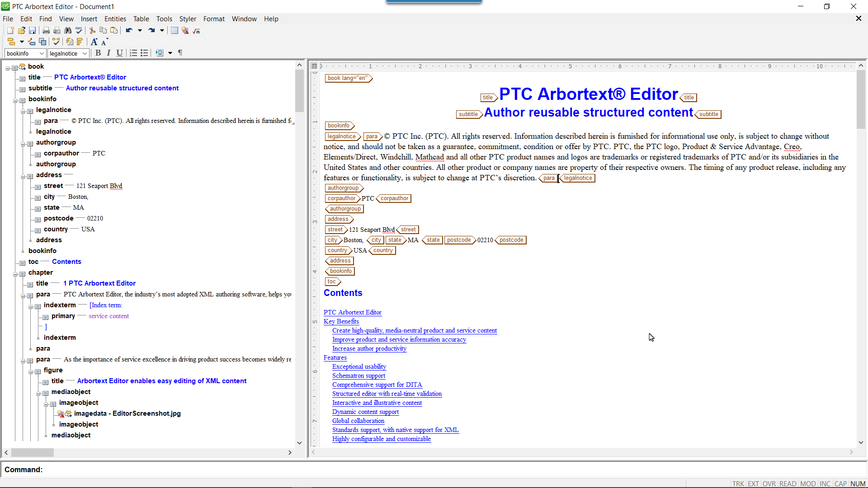868x488 pixels.
Task: Open the bookinfo element context dropdown
Action: click(x=42, y=53)
